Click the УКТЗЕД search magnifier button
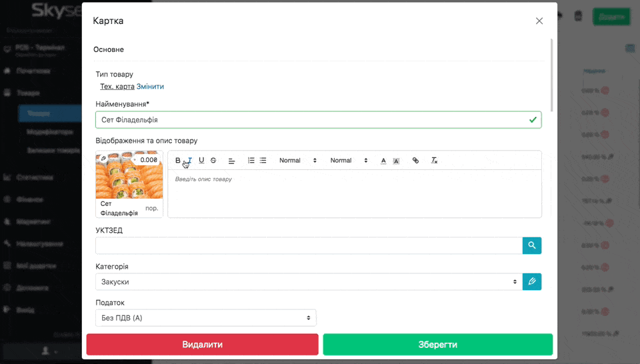 pyautogui.click(x=531, y=245)
